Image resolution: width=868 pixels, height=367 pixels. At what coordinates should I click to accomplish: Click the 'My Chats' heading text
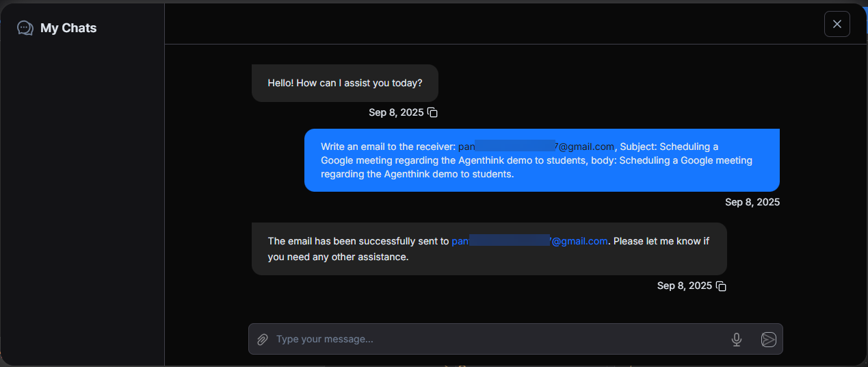68,28
